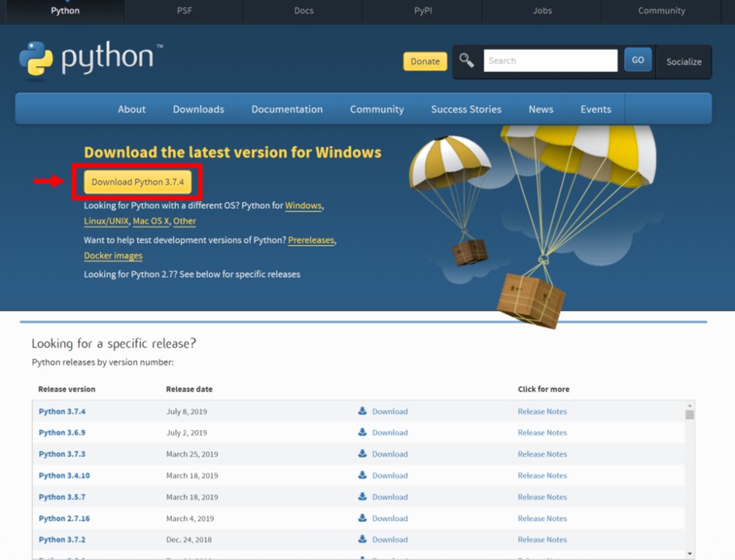Open Python 2.7.16 release version link
Screen dimensions: 735x560
point(65,518)
